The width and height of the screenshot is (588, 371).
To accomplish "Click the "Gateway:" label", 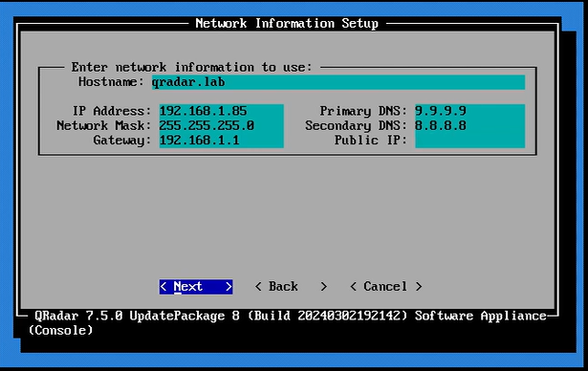I will click(121, 141).
